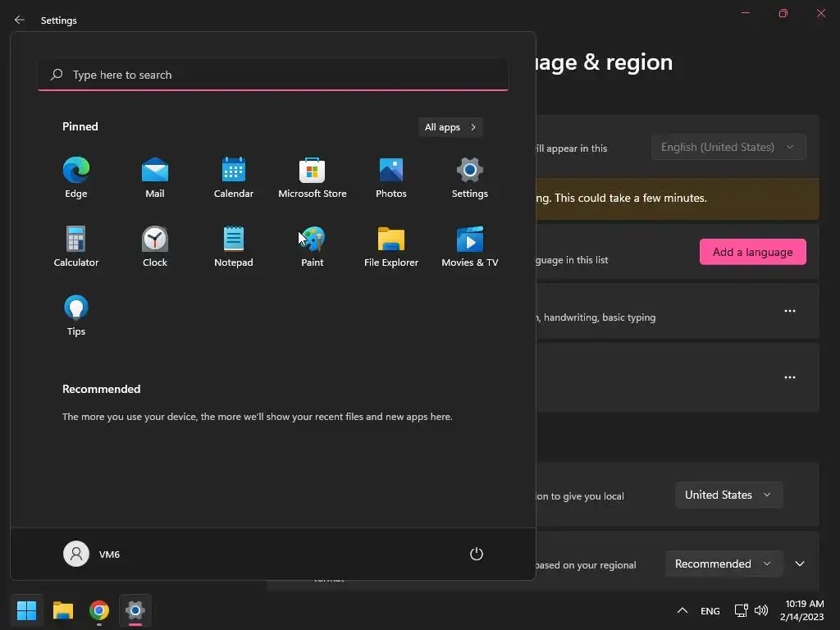840x630 pixels.
Task: Open the VM6 user account menu
Action: (x=92, y=554)
